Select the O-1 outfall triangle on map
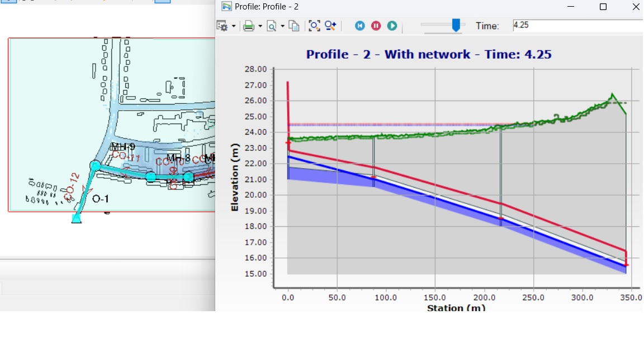Screen dimensions: 644x362 tap(77, 218)
